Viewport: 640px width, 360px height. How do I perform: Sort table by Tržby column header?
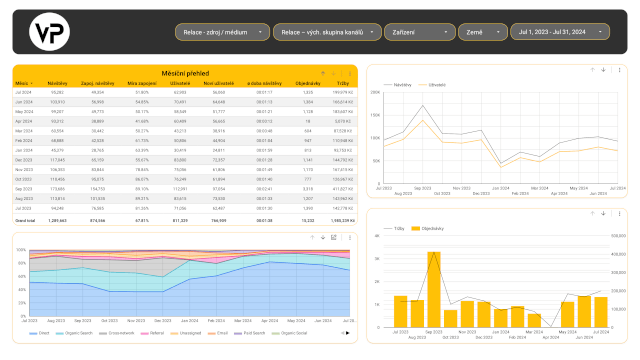coord(343,83)
